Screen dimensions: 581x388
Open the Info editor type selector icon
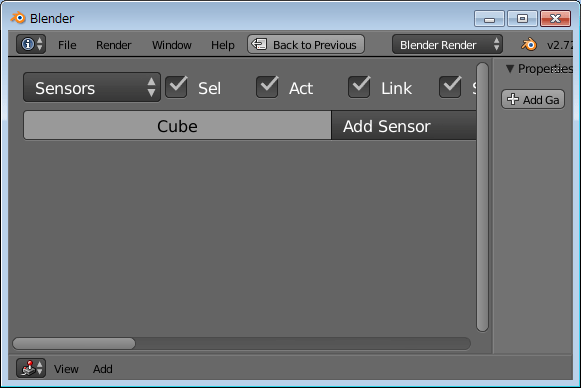[31, 44]
